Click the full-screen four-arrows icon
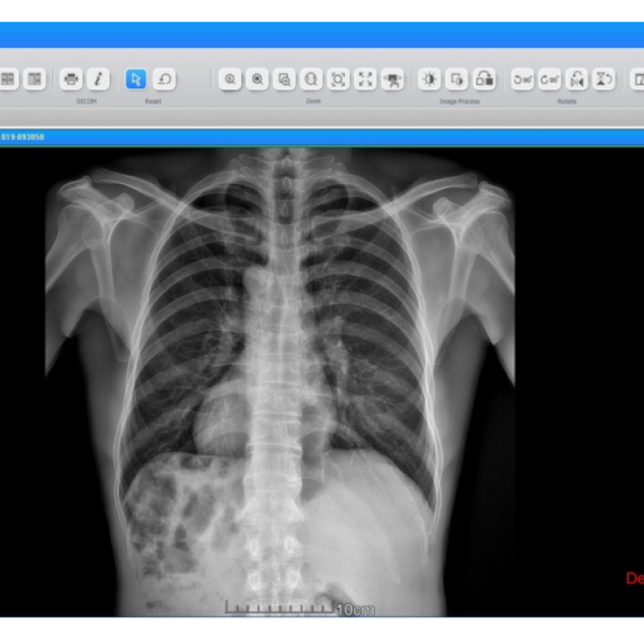644x644 pixels. (365, 79)
